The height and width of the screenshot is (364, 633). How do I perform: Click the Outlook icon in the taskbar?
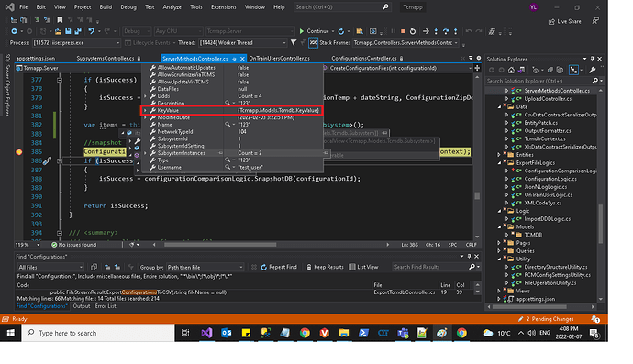pyautogui.click(x=226, y=333)
